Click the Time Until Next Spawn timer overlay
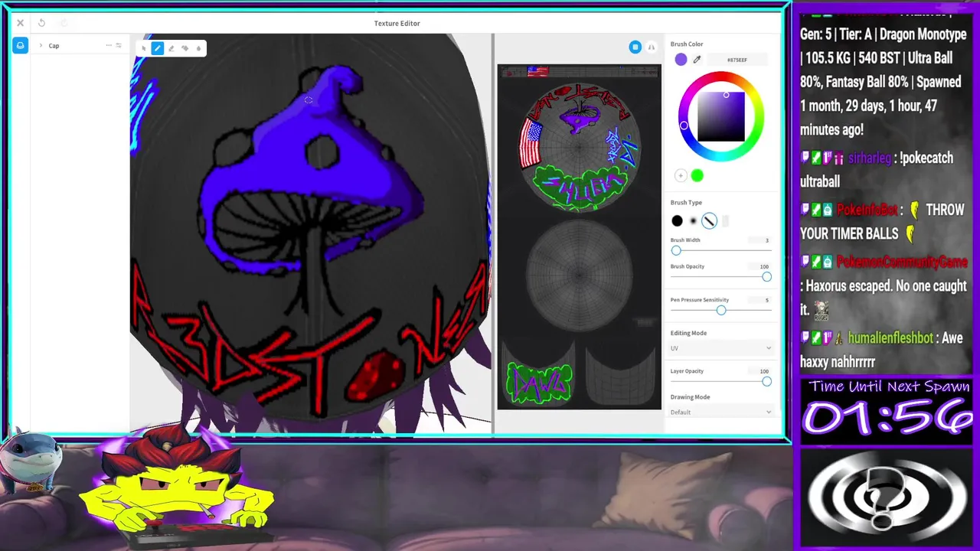Viewport: 980px width, 551px height. [x=888, y=409]
